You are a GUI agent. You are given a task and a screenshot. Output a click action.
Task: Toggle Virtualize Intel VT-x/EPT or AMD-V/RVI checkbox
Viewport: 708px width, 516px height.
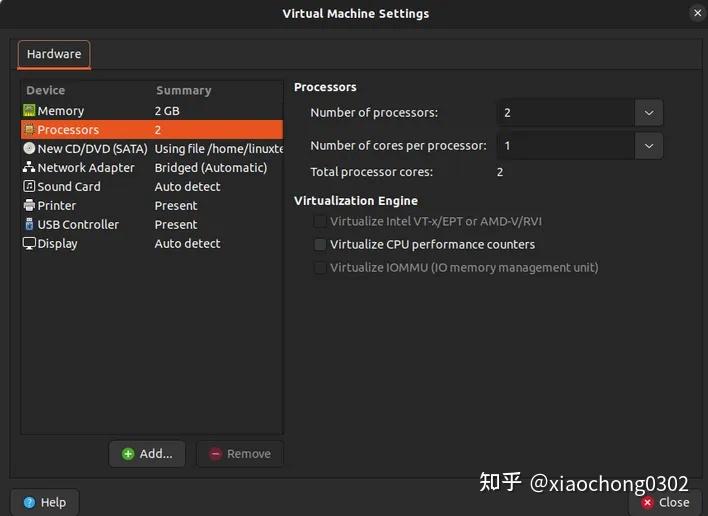[x=320, y=221]
